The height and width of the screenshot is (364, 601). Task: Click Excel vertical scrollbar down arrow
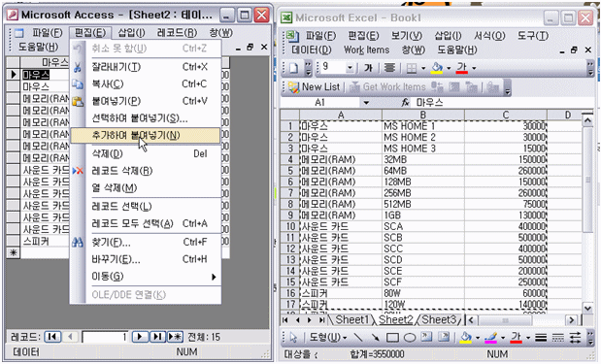coord(588,308)
